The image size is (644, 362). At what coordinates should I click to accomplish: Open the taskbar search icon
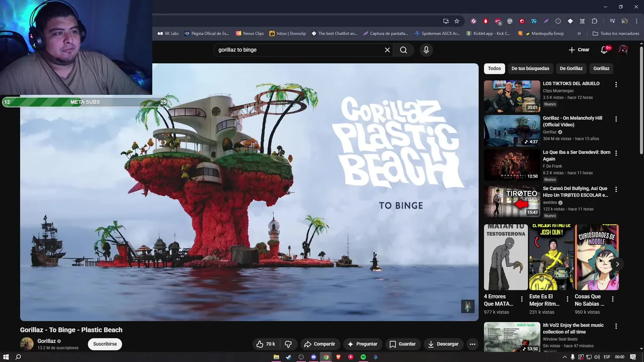[18, 357]
